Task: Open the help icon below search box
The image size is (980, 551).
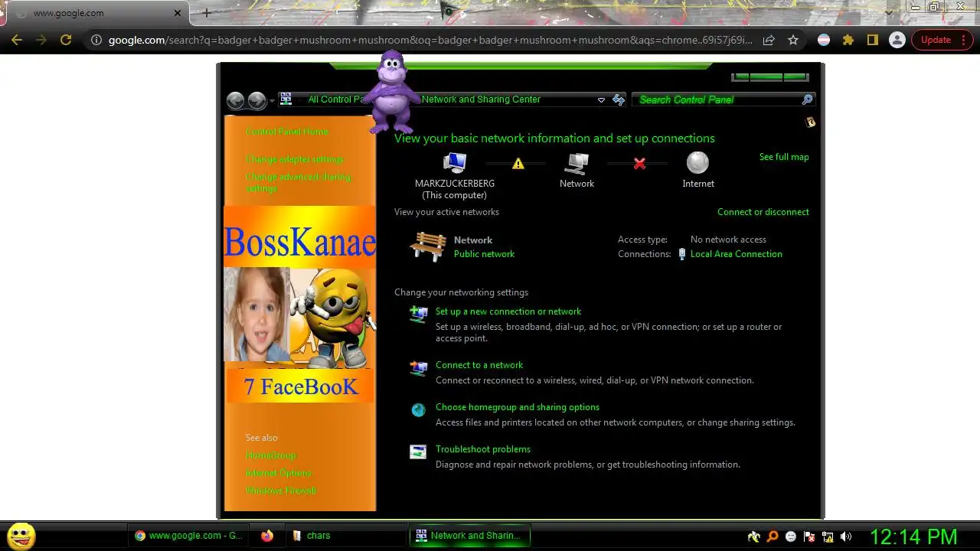Action: [810, 122]
